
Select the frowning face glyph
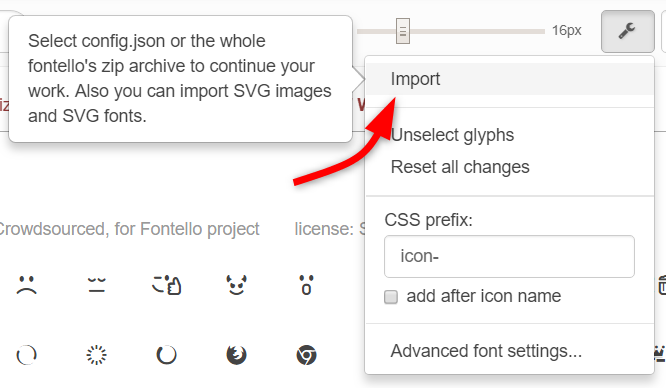click(27, 285)
